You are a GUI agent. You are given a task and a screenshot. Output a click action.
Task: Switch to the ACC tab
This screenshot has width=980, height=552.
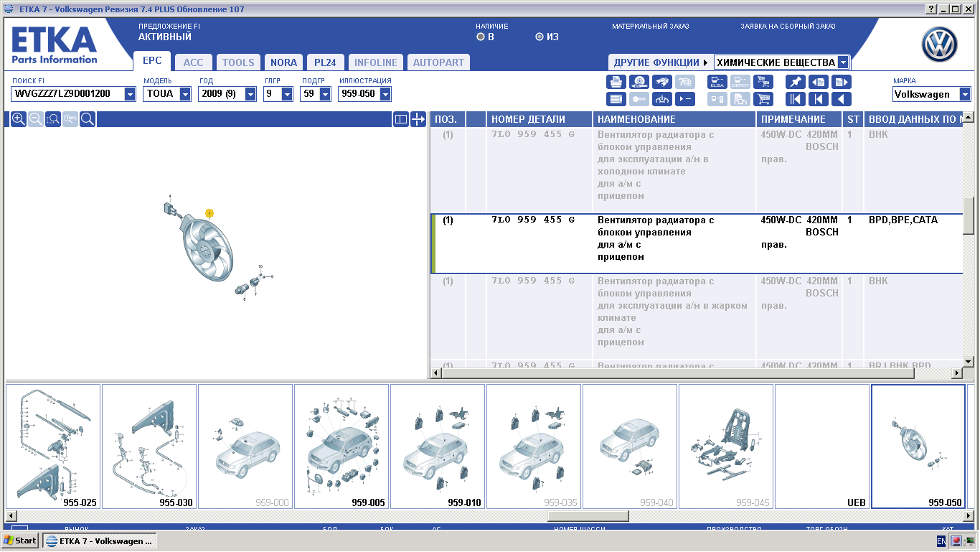point(193,62)
